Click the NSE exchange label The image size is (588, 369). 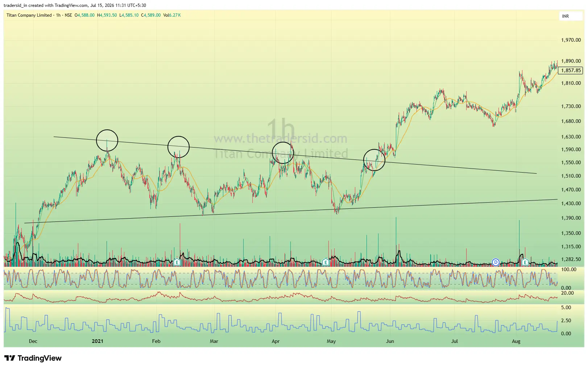coord(69,15)
